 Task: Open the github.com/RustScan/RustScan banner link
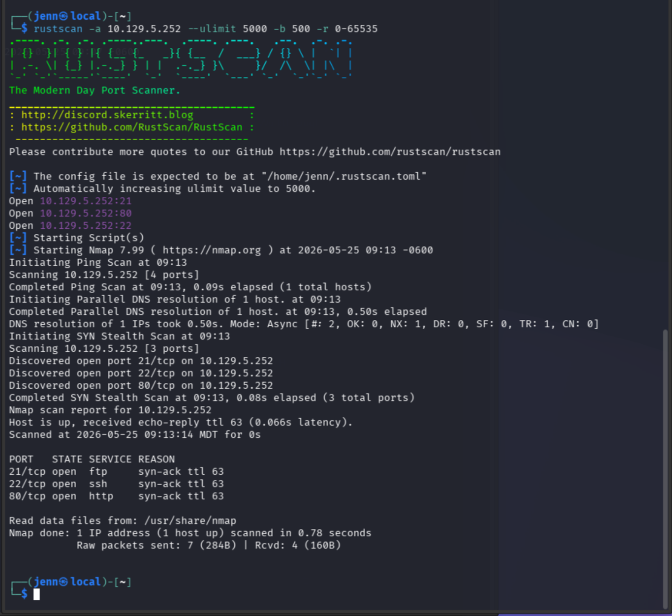132,127
